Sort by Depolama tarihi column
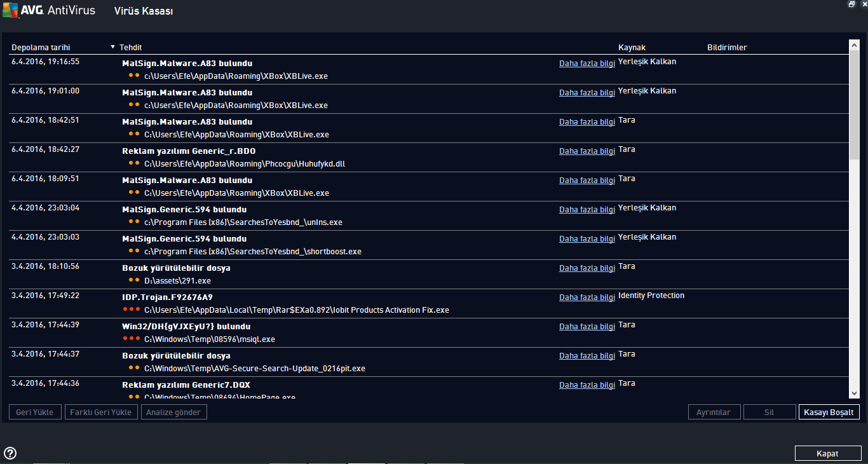Screen dimensions: 868x464 click(x=41, y=48)
